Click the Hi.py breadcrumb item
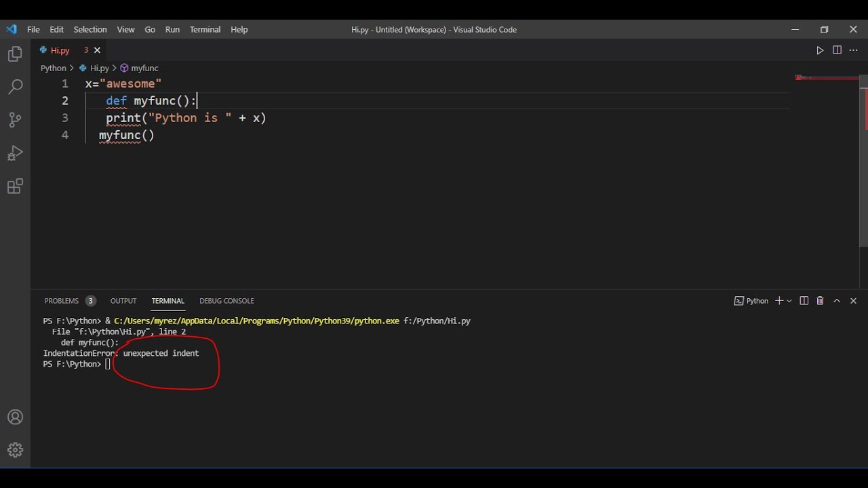The width and height of the screenshot is (868, 488). [x=94, y=68]
